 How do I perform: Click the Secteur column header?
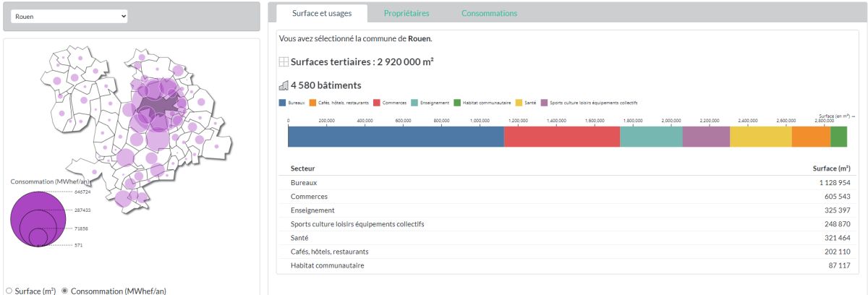pos(302,168)
